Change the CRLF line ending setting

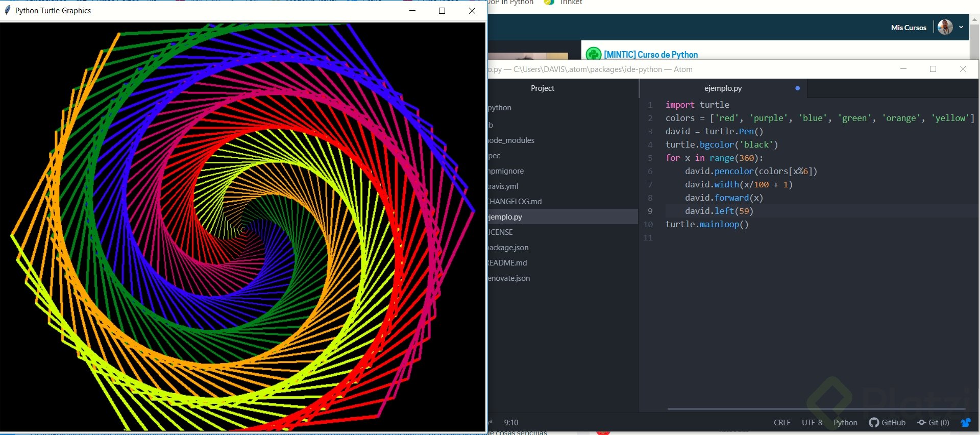pos(782,423)
